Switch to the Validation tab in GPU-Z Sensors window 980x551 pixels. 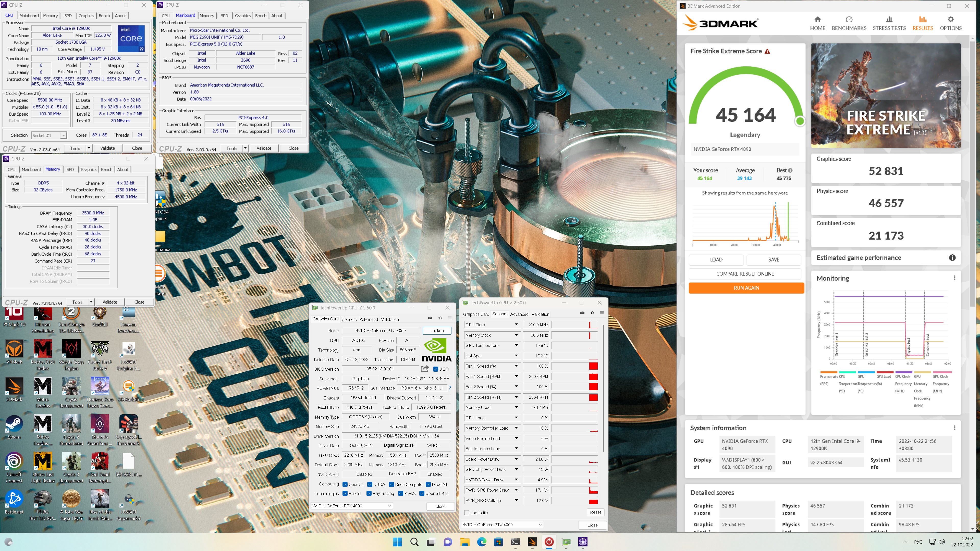point(540,314)
